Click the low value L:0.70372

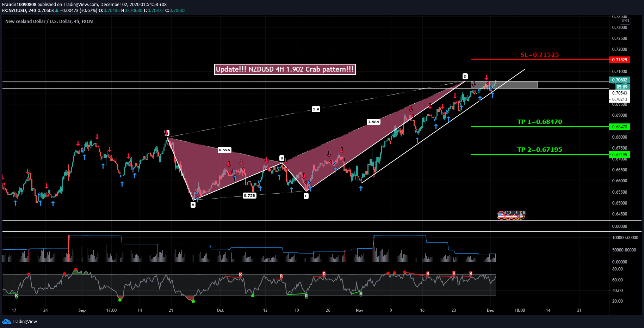pyautogui.click(x=154, y=11)
